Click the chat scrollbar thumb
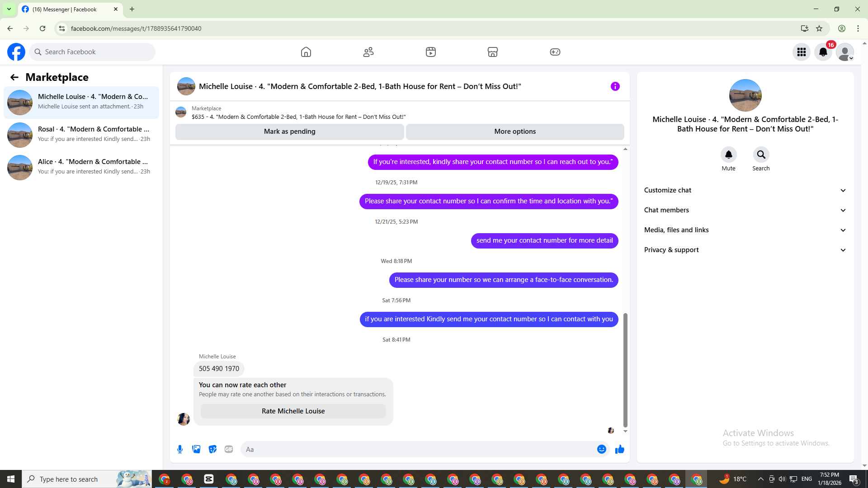This screenshot has width=868, height=488. [625, 370]
